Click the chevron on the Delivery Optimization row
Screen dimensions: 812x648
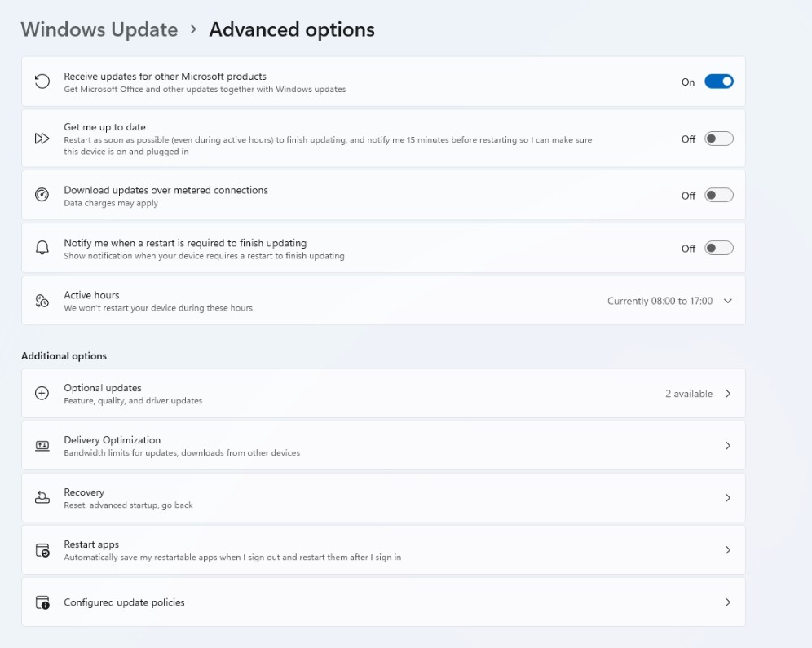(x=728, y=446)
